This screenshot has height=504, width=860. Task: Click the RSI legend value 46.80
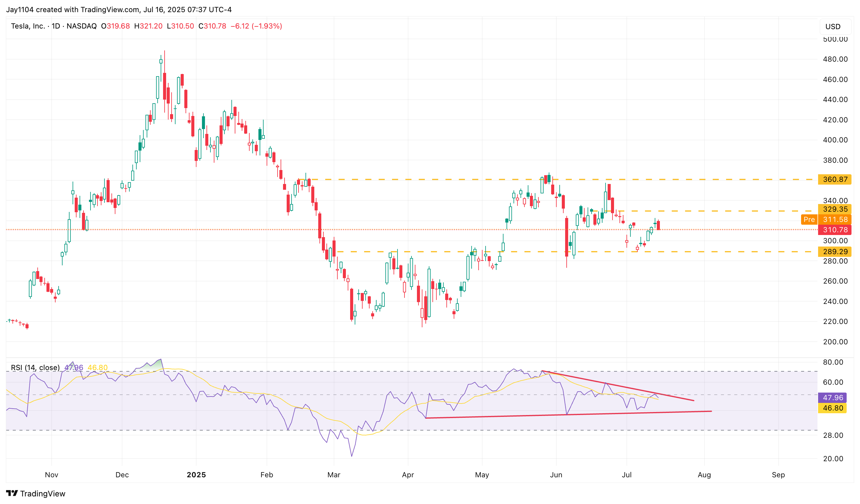point(97,367)
